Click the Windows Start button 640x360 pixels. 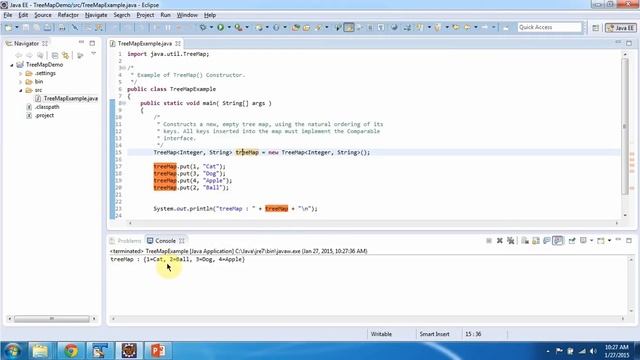[13, 351]
